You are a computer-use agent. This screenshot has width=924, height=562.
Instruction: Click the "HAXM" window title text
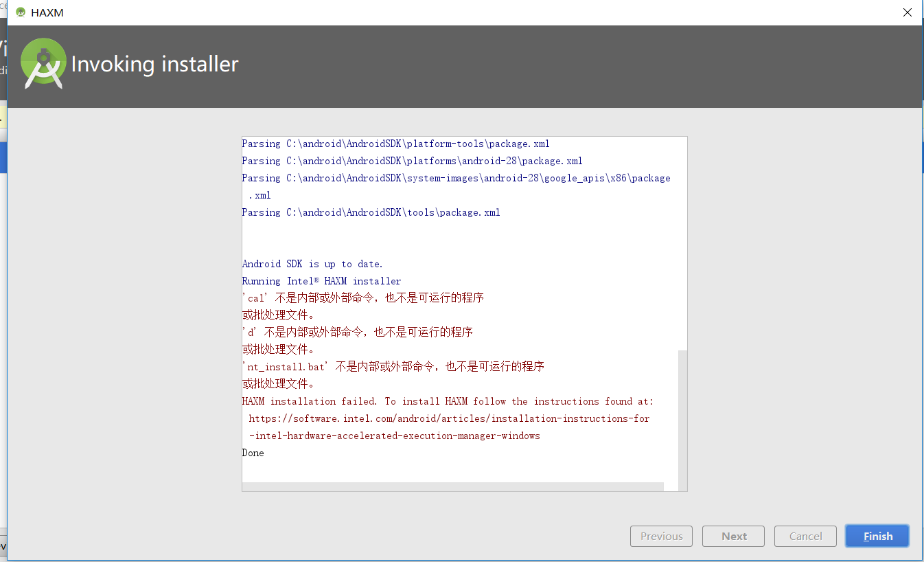coord(47,12)
